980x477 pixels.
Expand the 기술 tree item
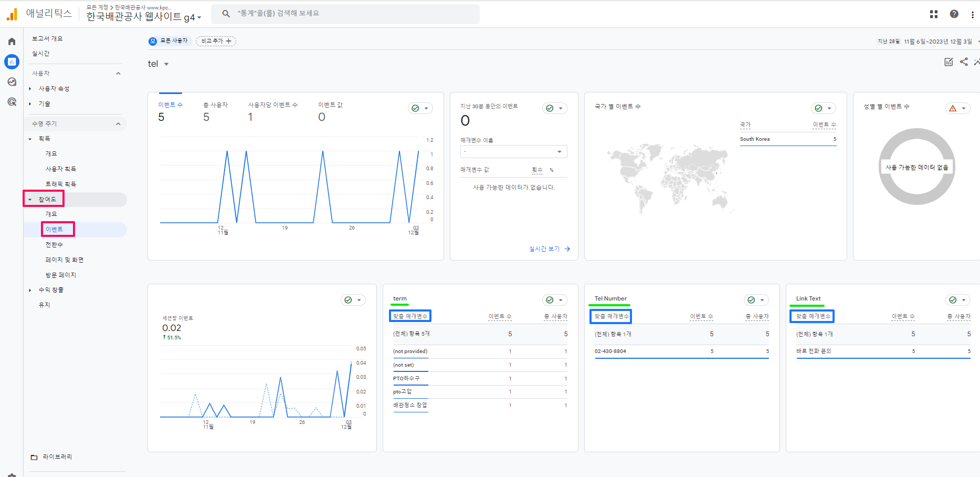coord(30,104)
